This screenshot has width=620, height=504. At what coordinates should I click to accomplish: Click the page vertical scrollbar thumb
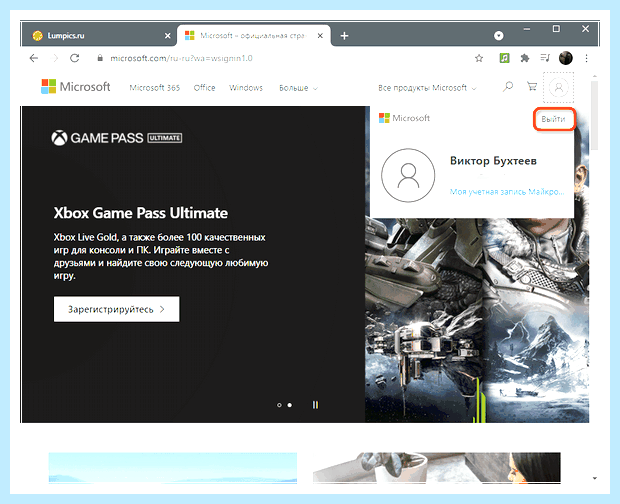click(x=594, y=115)
